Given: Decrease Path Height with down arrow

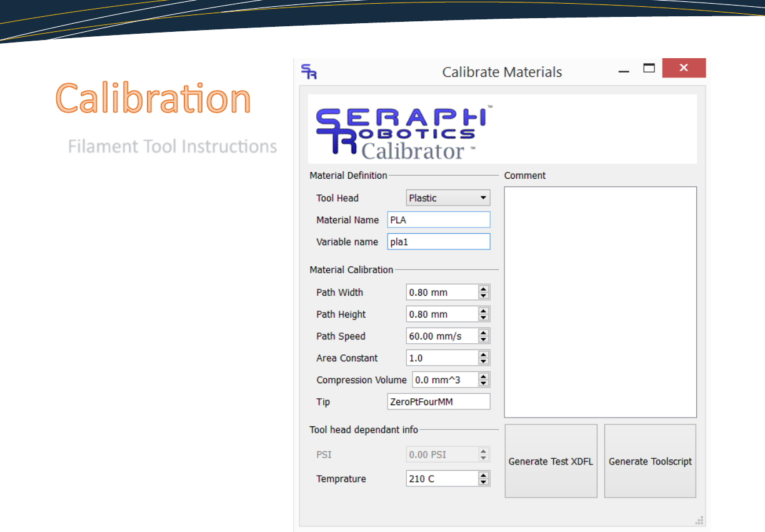Looking at the screenshot, I should tap(484, 318).
